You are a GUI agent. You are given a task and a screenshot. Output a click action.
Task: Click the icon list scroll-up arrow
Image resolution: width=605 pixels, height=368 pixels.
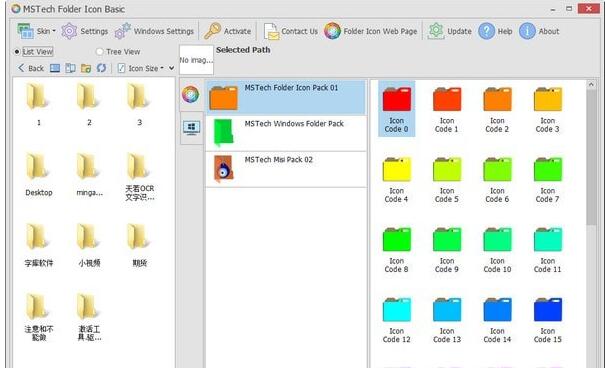[x=591, y=84]
